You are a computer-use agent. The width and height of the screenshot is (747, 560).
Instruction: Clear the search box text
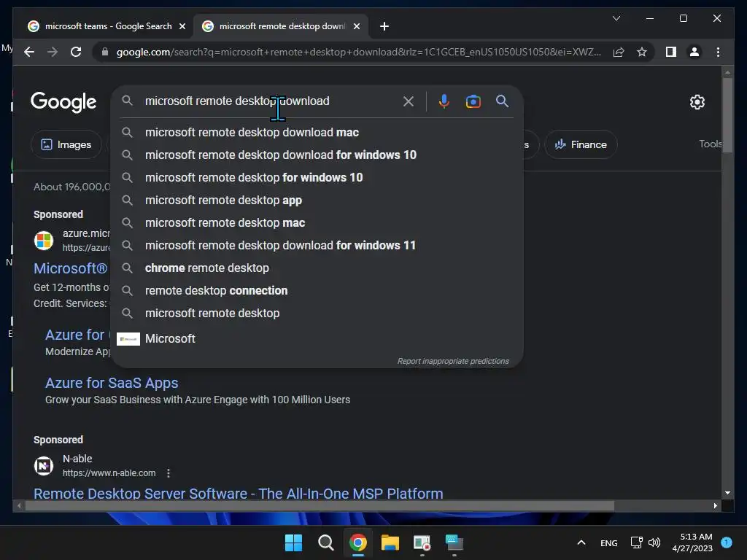(409, 101)
